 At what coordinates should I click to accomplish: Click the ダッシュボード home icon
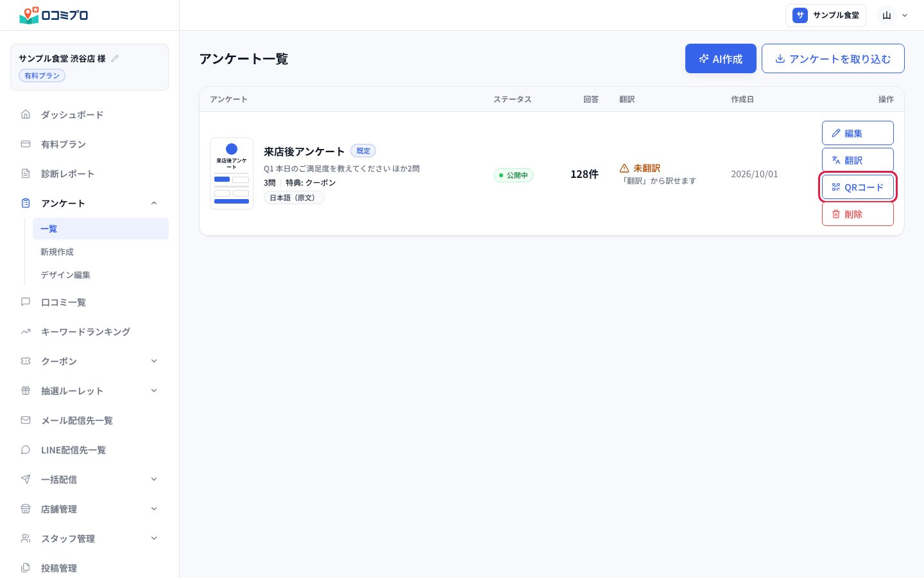point(26,114)
